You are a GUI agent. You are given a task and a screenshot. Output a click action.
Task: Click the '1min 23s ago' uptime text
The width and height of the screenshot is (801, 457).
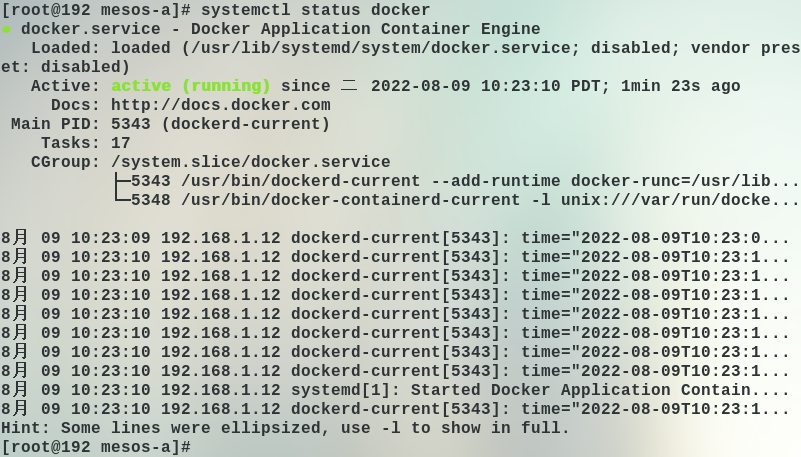(680, 86)
